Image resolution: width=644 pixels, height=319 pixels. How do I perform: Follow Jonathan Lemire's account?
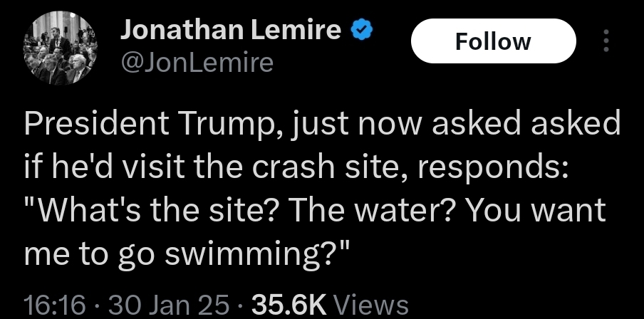click(x=493, y=41)
